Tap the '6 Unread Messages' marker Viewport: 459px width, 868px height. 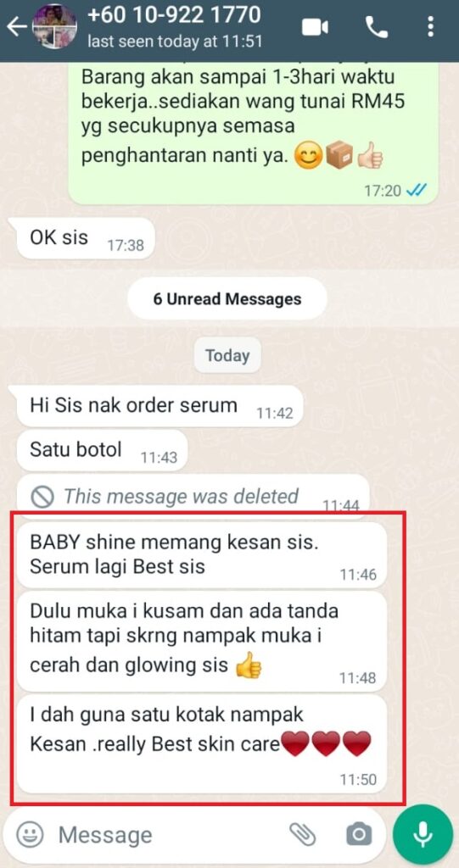pyautogui.click(x=227, y=299)
